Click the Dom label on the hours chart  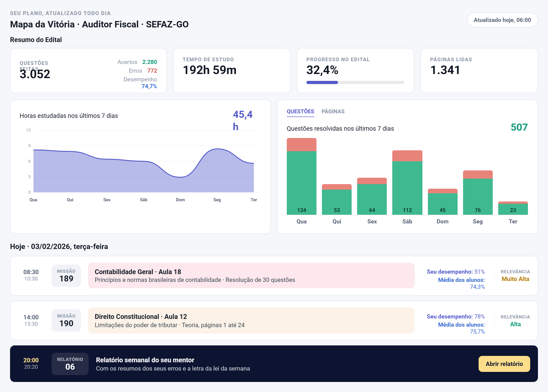point(180,200)
